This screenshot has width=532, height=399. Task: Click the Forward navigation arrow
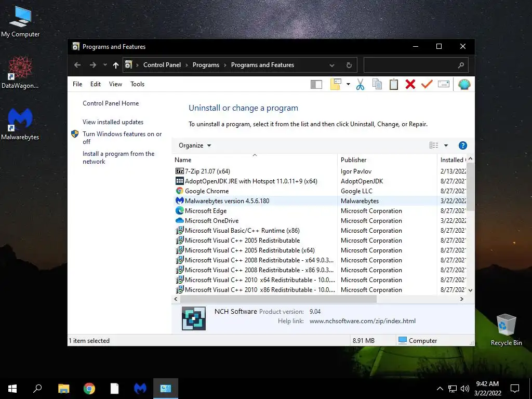coord(92,65)
